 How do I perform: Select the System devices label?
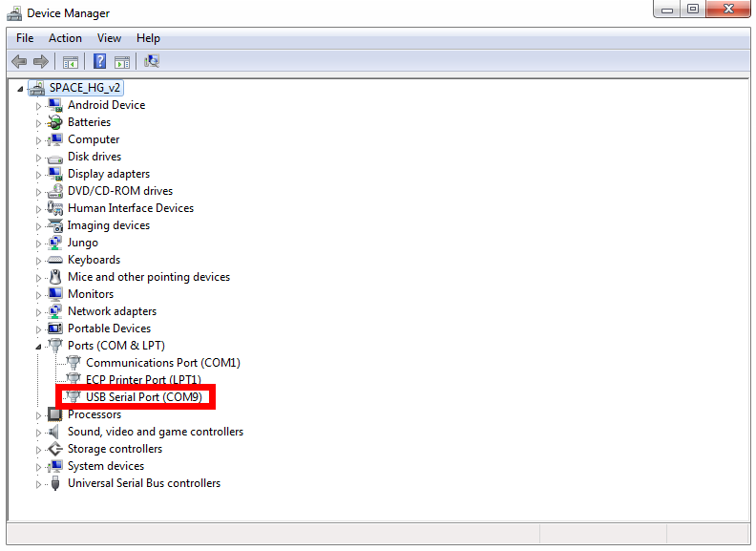(x=106, y=466)
